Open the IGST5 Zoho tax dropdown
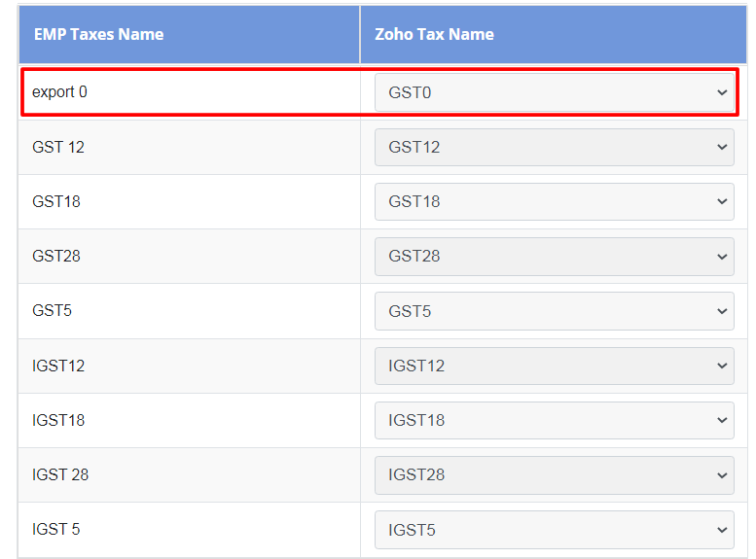 [554, 530]
